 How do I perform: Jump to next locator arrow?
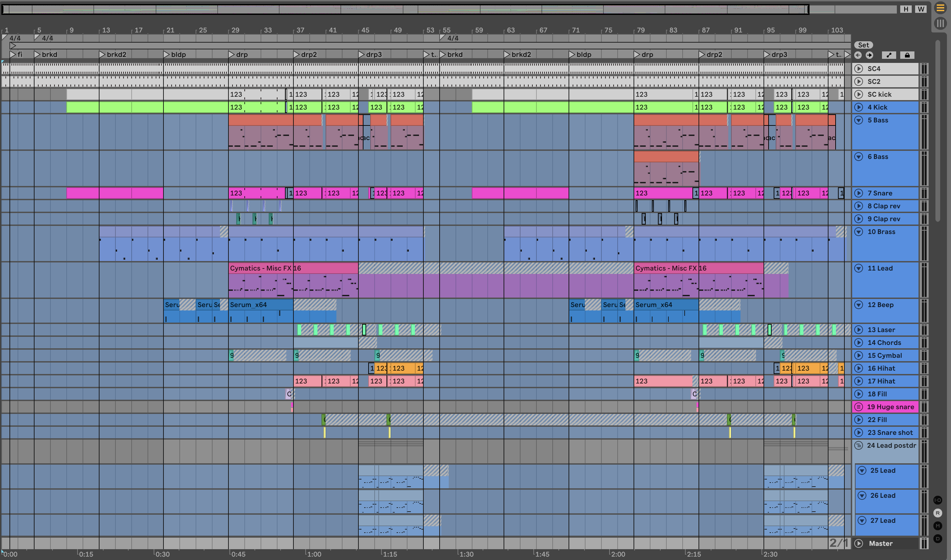click(869, 55)
